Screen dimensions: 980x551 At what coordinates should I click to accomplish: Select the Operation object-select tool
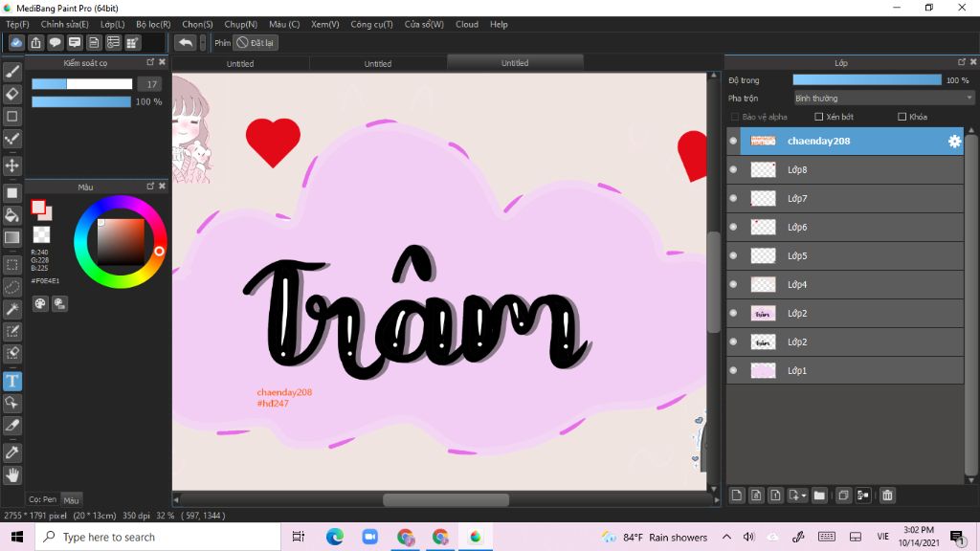pos(11,403)
